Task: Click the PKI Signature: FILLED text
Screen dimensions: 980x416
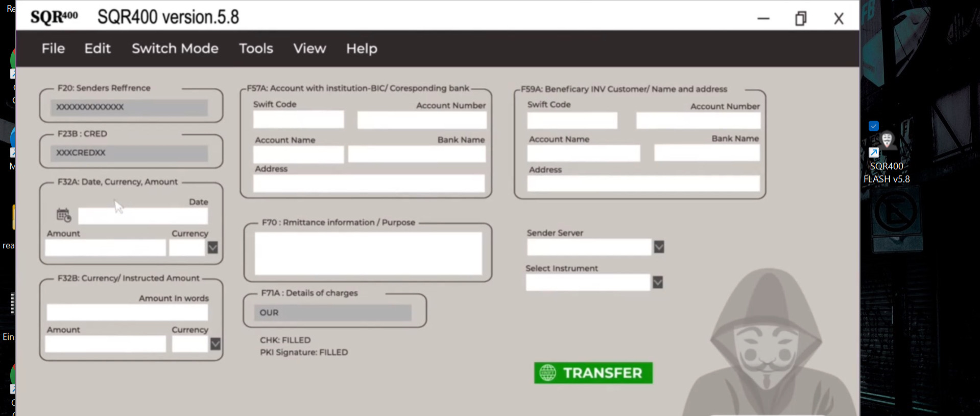Action: coord(304,352)
